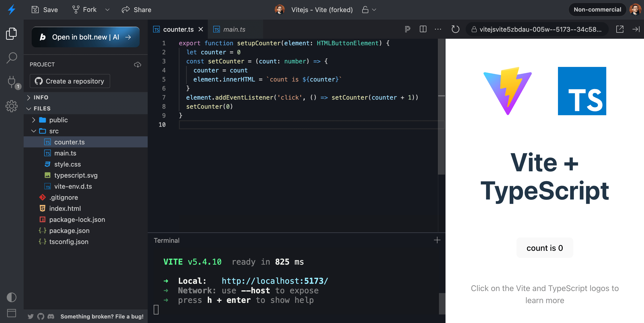The height and width of the screenshot is (323, 644).
Task: Open the Fork dropdown arrow
Action: 107,10
